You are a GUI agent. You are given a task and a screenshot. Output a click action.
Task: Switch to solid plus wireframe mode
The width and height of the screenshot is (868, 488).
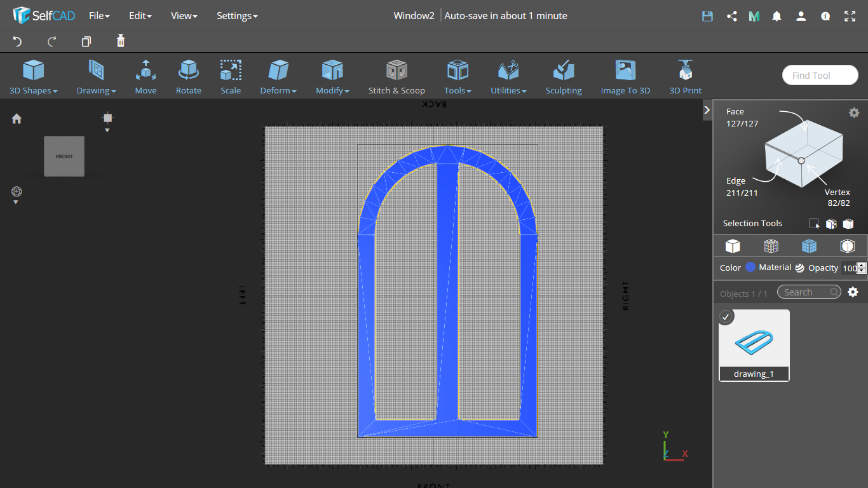809,246
